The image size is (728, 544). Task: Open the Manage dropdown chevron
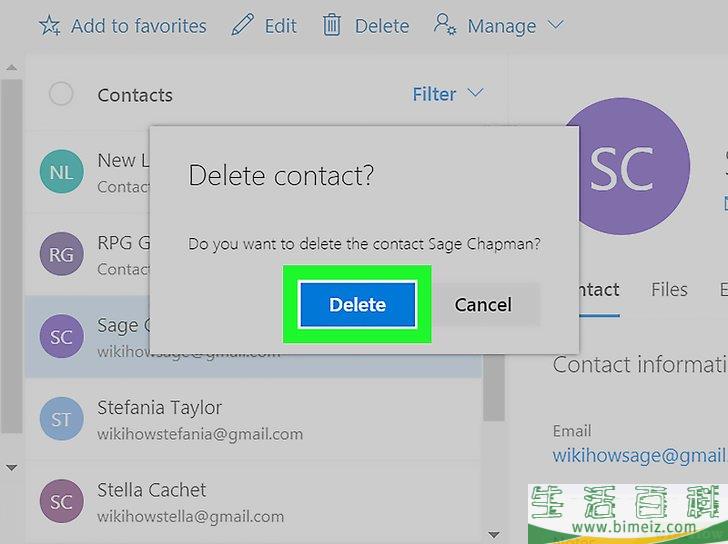555,24
